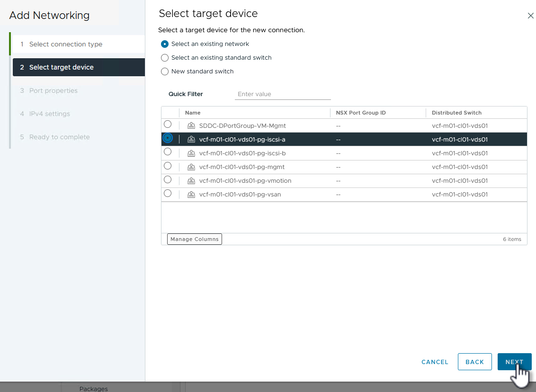This screenshot has height=392, width=536.
Task: Cancel the Add Networking wizard
Action: pos(435,362)
